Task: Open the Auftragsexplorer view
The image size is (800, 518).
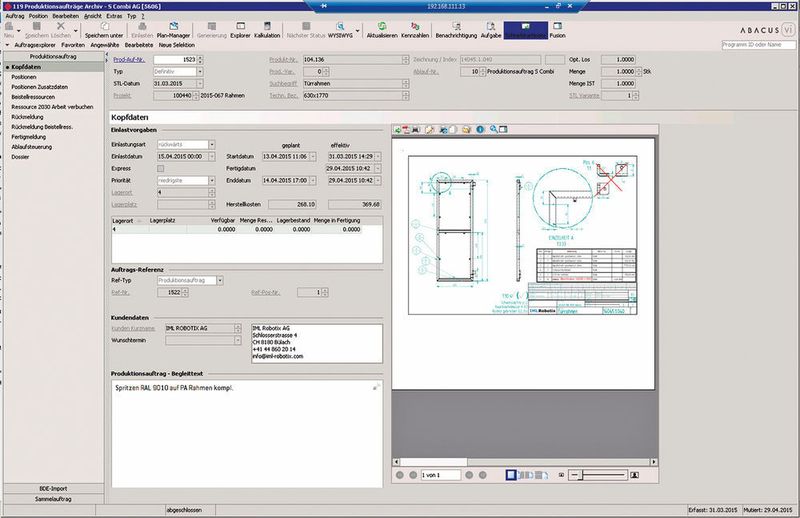Action: pos(35,45)
